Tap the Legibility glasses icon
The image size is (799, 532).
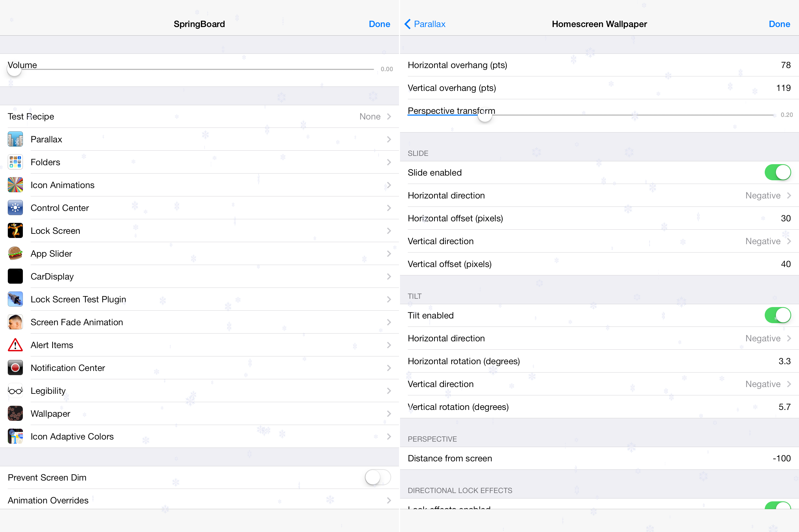point(15,390)
